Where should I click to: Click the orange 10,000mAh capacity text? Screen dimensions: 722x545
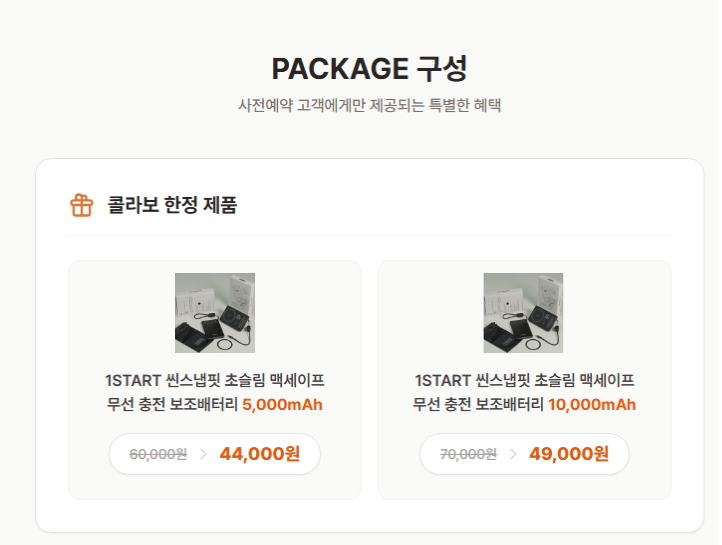592,405
